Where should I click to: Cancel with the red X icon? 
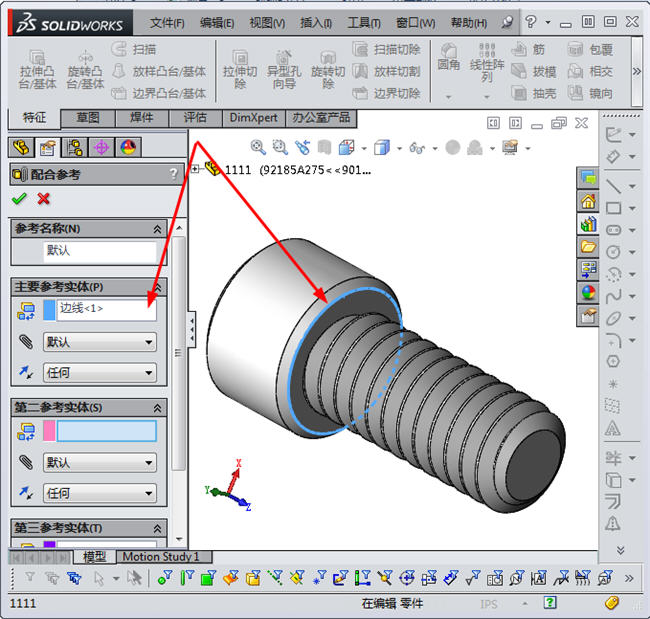pos(43,199)
